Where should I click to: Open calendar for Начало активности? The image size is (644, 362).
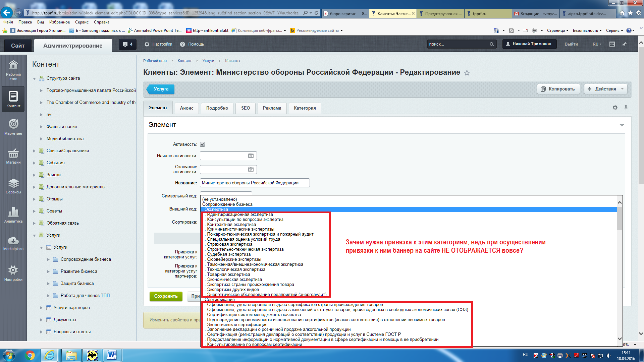pyautogui.click(x=251, y=156)
